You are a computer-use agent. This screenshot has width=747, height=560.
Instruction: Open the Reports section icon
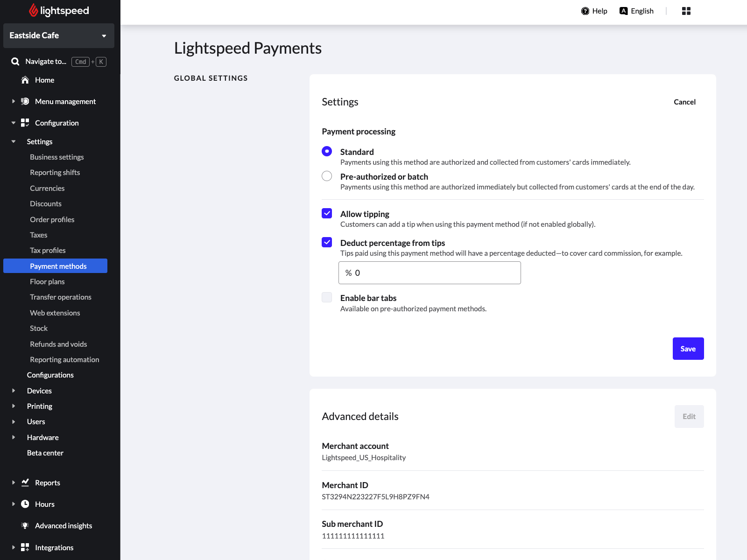(25, 483)
